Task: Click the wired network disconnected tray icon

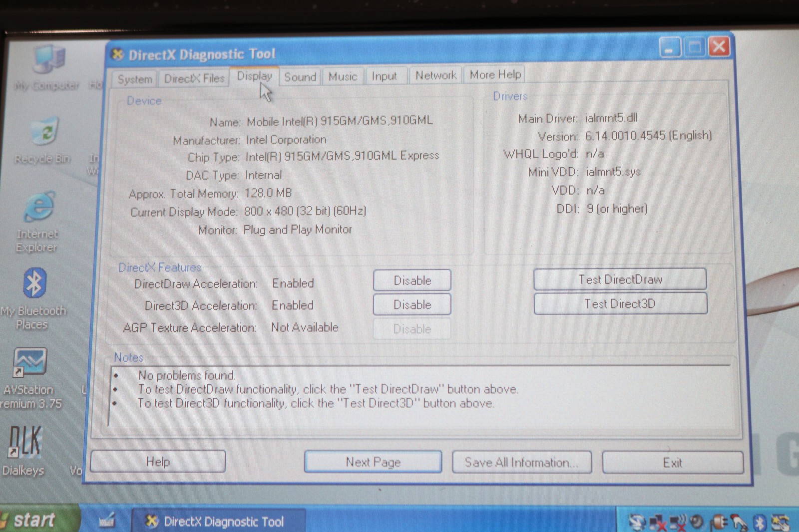Action: click(x=657, y=523)
